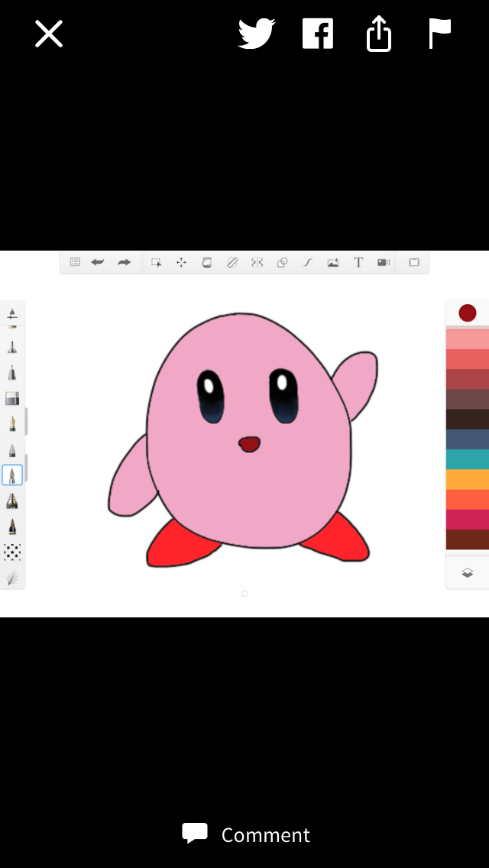Viewport: 489px width, 868px height.
Task: Select the soft pencil tip above highlighted brush
Action: click(12, 449)
